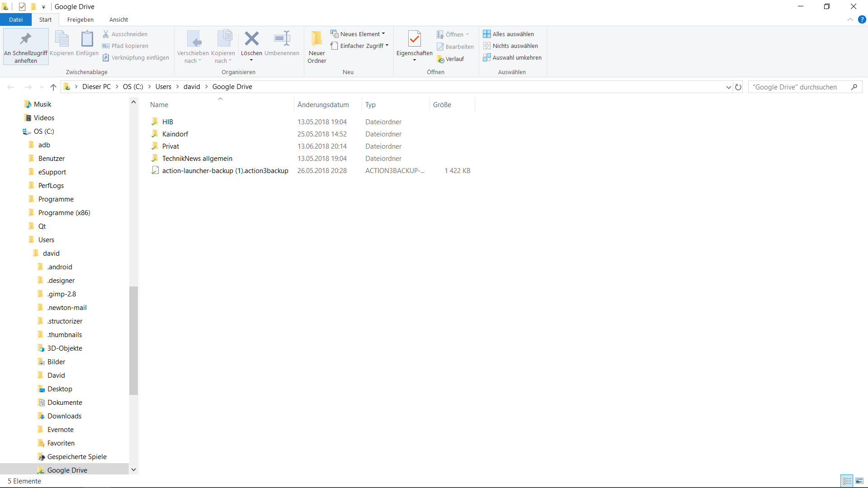Select TechnikNews allgemein folder

click(197, 158)
